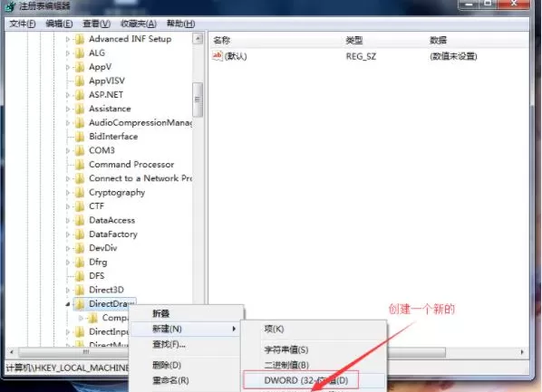This screenshot has width=542, height=392.
Task: Click the AppV folder icon
Action: tap(80, 67)
